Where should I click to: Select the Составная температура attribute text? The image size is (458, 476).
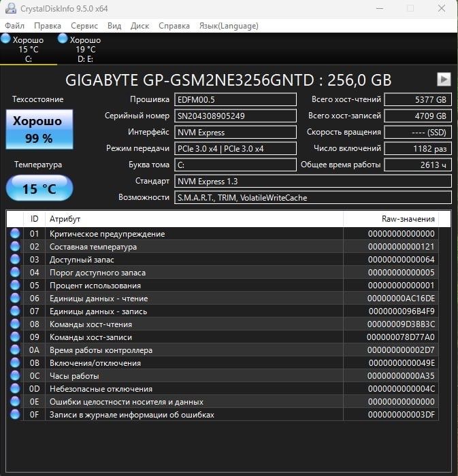pyautogui.click(x=93, y=247)
